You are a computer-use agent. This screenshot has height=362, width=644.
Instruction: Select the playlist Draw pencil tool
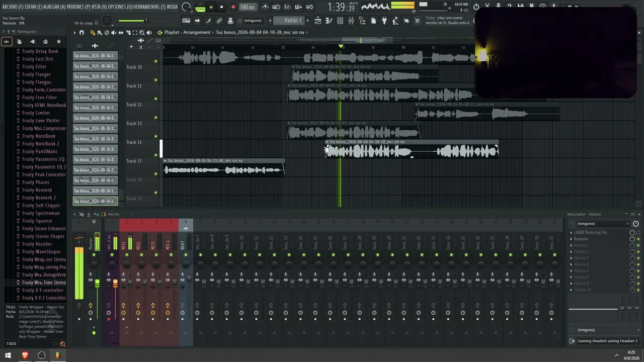(x=93, y=33)
